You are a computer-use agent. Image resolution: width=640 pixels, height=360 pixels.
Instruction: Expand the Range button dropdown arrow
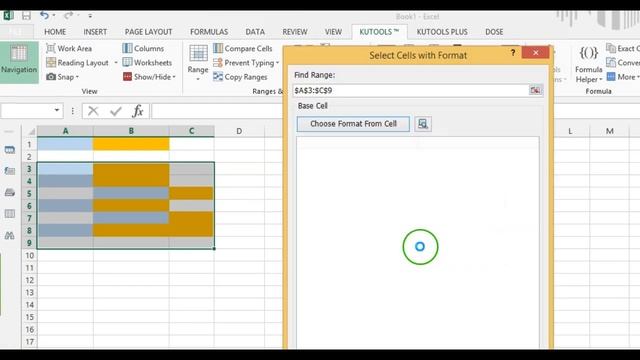pyautogui.click(x=198, y=79)
